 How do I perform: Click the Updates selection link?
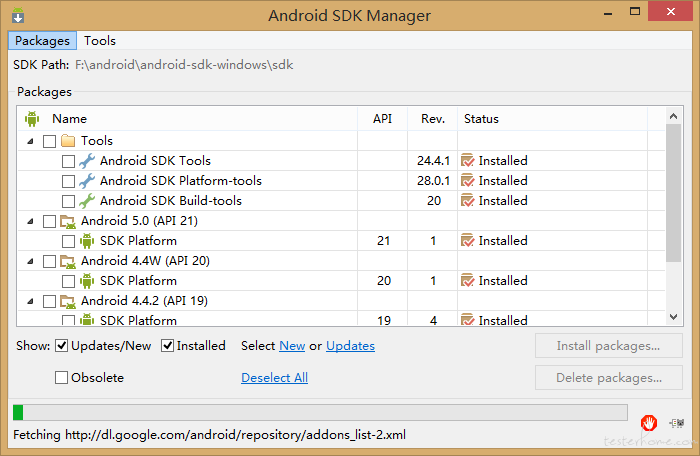click(350, 346)
